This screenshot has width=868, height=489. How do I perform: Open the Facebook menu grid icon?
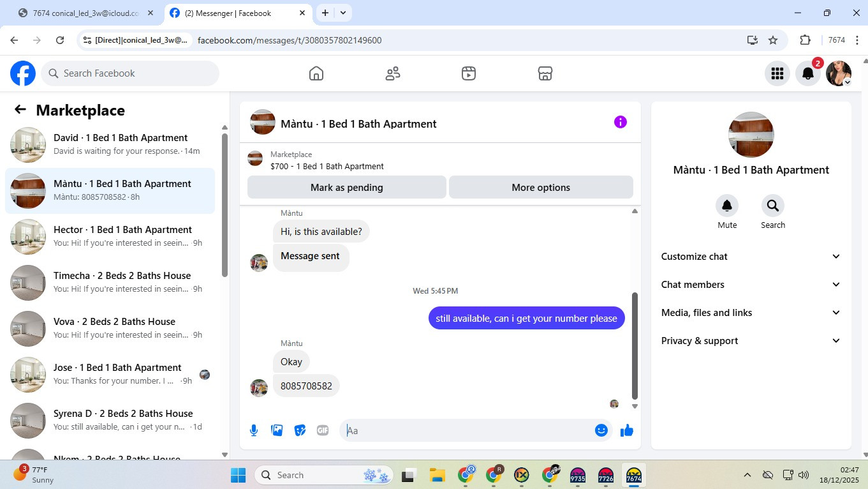(777, 73)
